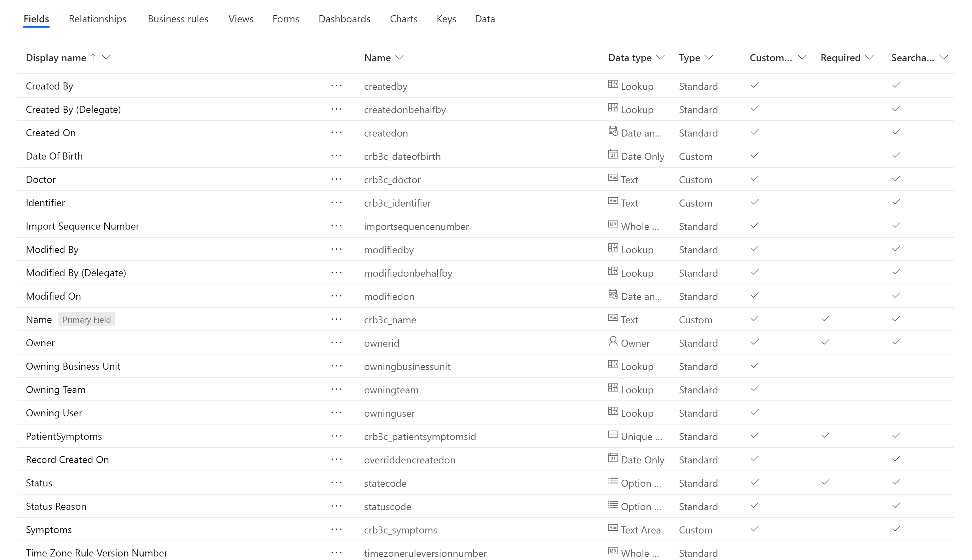Open the Business rules tab
Screen dimensions: 972x560
click(178, 19)
